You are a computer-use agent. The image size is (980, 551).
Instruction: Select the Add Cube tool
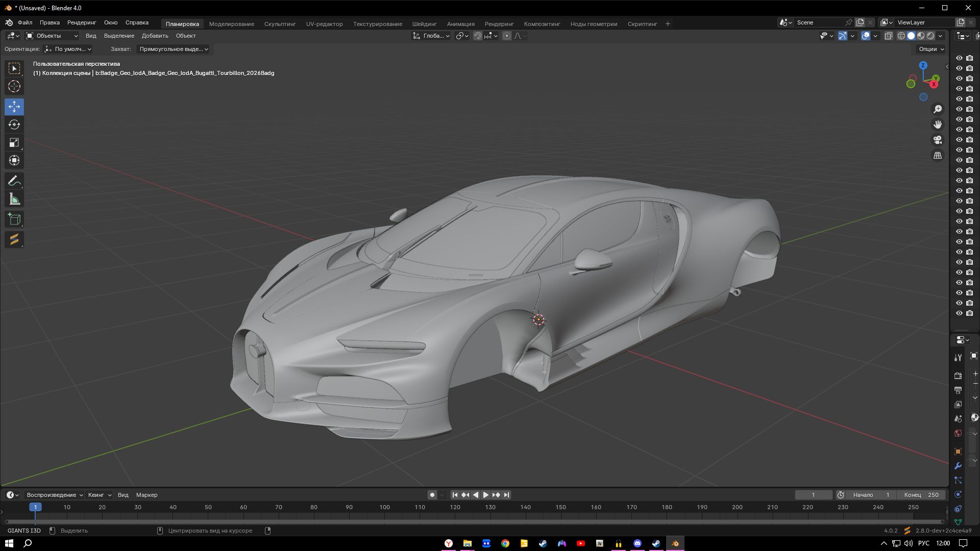click(x=14, y=219)
